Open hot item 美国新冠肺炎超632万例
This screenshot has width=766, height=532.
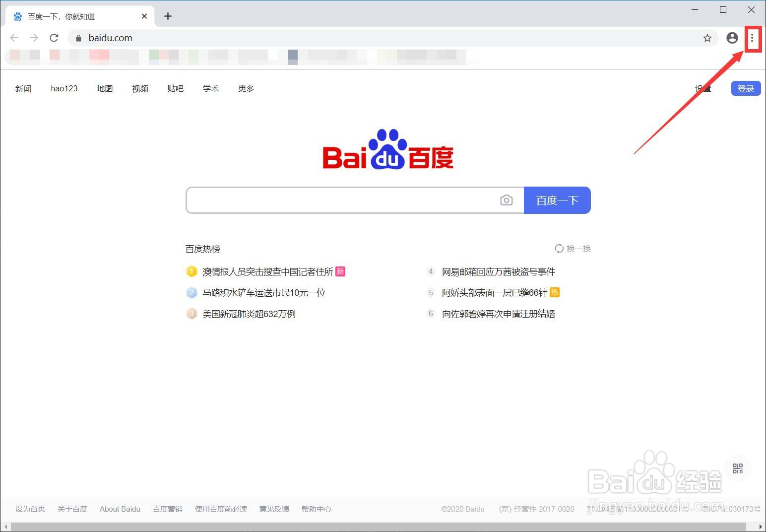click(x=249, y=314)
